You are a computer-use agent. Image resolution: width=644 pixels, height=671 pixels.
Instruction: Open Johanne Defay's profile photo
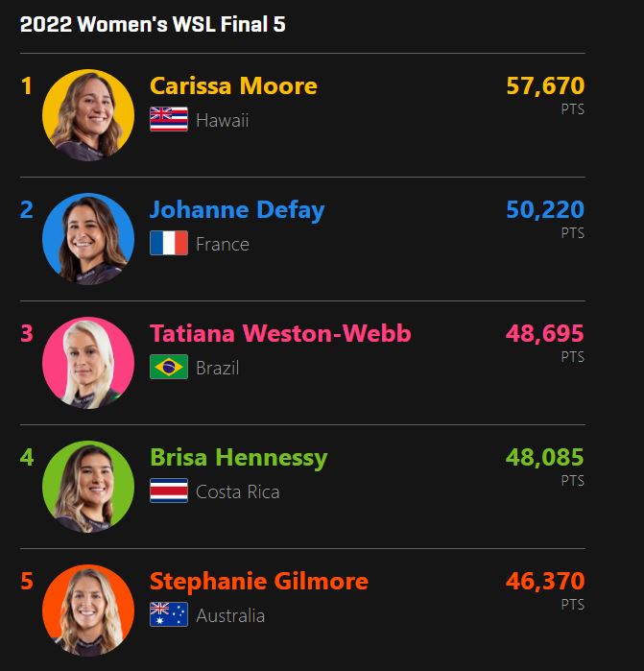(88, 239)
